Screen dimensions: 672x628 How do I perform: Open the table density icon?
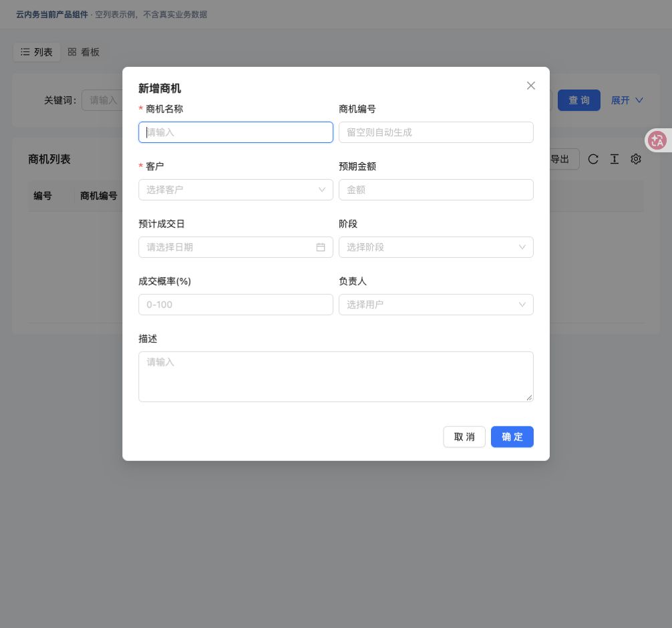(614, 159)
